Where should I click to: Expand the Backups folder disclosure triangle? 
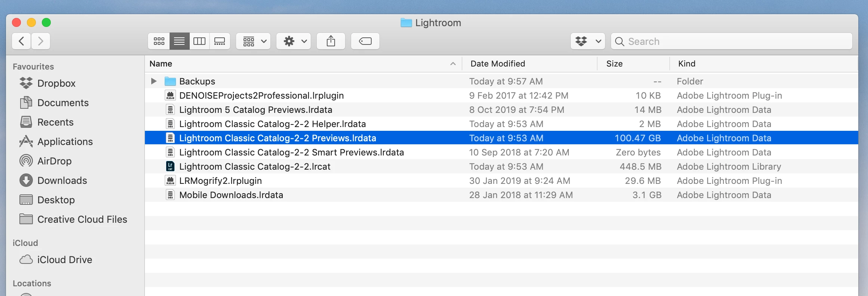click(154, 81)
